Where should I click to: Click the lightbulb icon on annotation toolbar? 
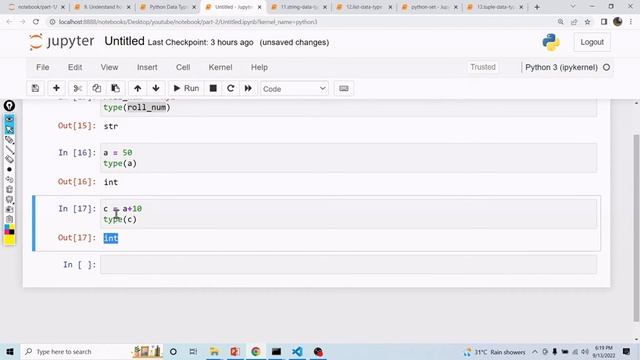coord(9,106)
